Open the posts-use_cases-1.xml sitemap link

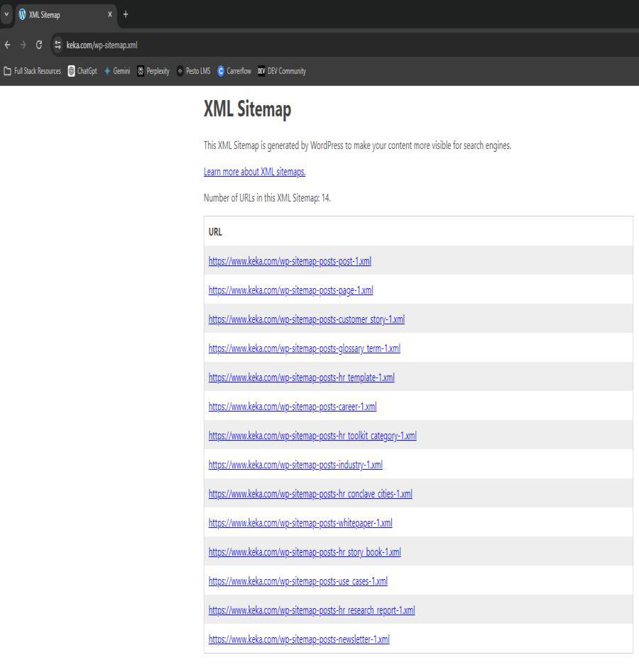pyautogui.click(x=298, y=582)
